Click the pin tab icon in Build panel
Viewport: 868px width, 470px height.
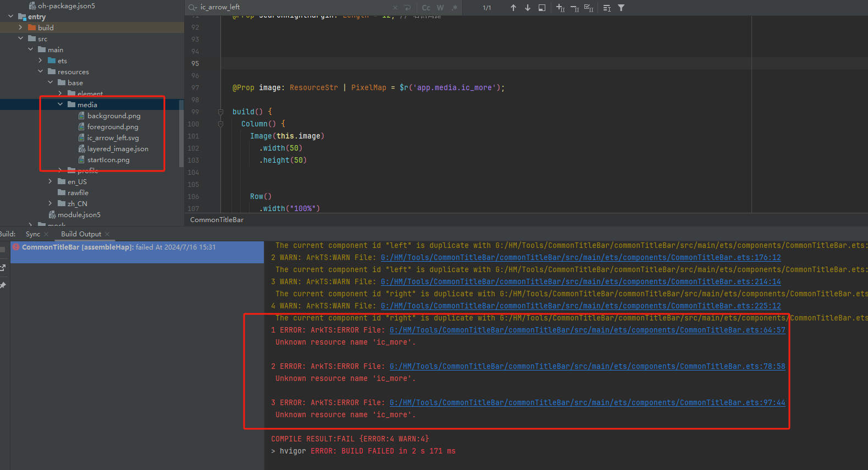pyautogui.click(x=3, y=285)
